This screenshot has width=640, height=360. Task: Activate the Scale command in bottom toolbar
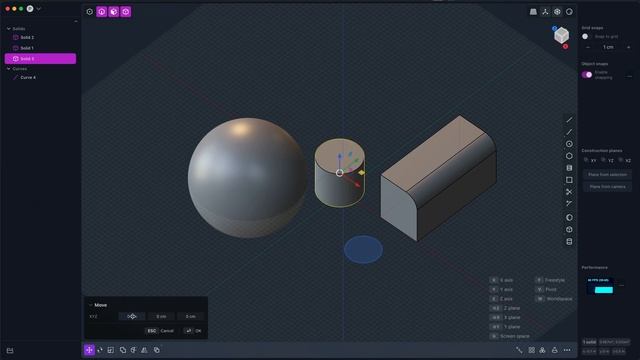coord(111,350)
